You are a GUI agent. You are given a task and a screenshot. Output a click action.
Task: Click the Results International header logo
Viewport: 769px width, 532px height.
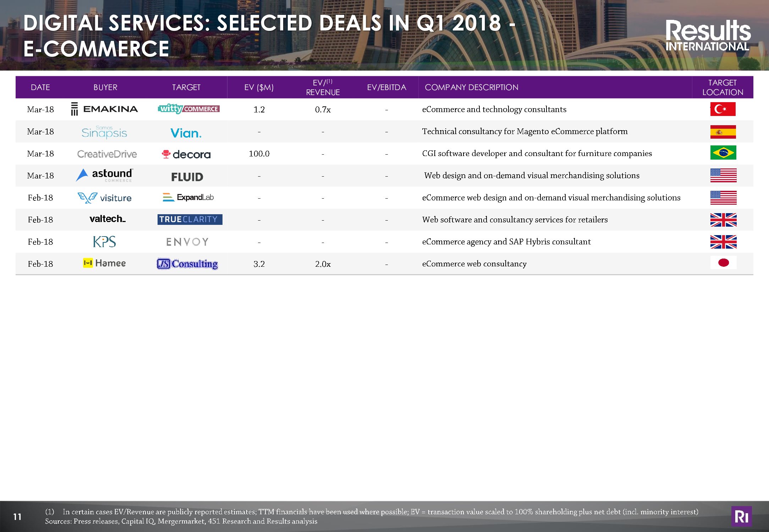(x=708, y=35)
